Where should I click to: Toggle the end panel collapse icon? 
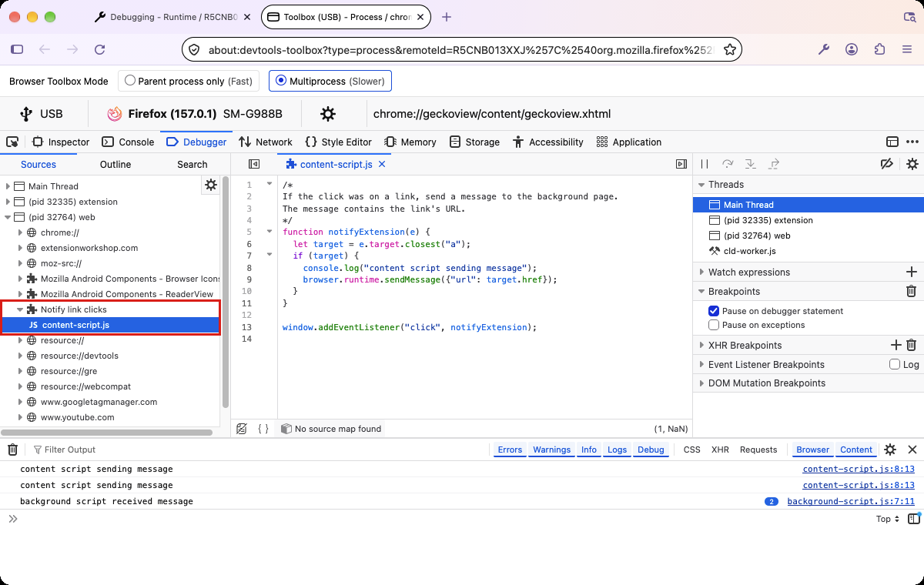pyautogui.click(x=681, y=164)
